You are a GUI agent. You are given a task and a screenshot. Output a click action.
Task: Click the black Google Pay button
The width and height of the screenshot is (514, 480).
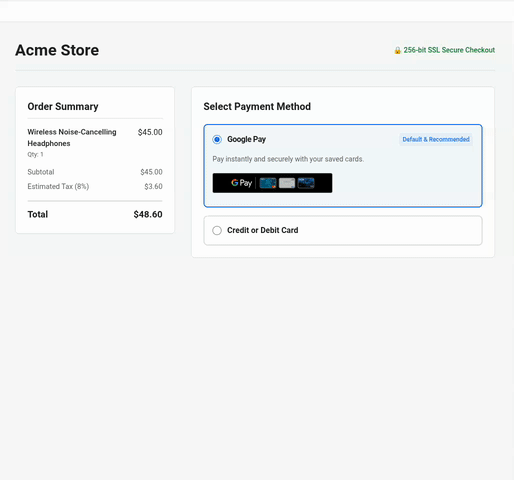click(272, 183)
